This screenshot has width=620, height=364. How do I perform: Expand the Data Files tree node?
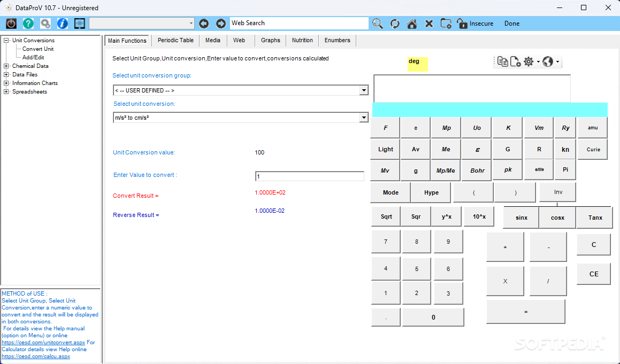tap(6, 74)
